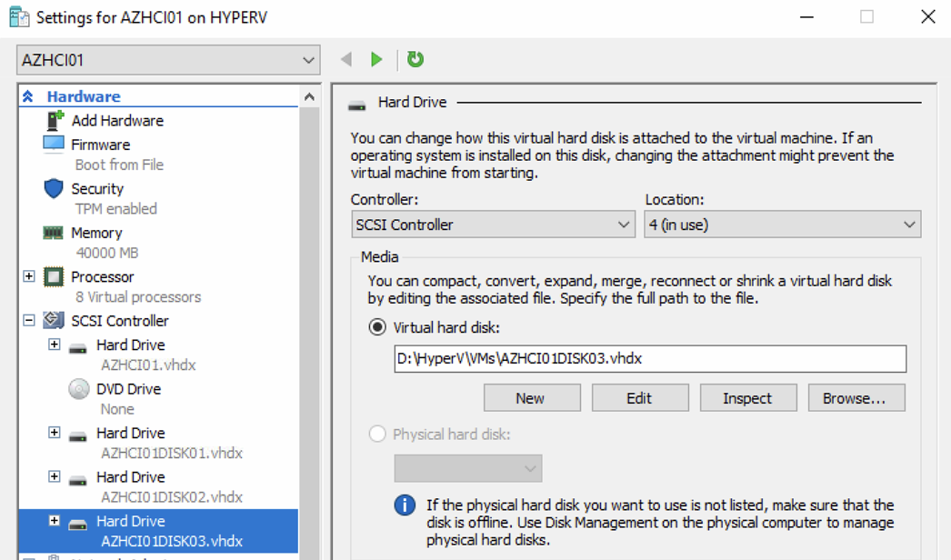Collapse the Hardware section header

click(28, 96)
